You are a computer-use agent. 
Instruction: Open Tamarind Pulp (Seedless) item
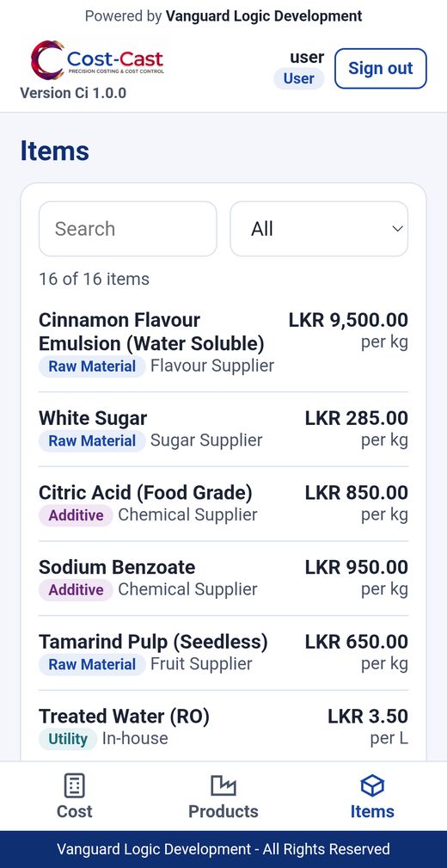[x=223, y=653]
